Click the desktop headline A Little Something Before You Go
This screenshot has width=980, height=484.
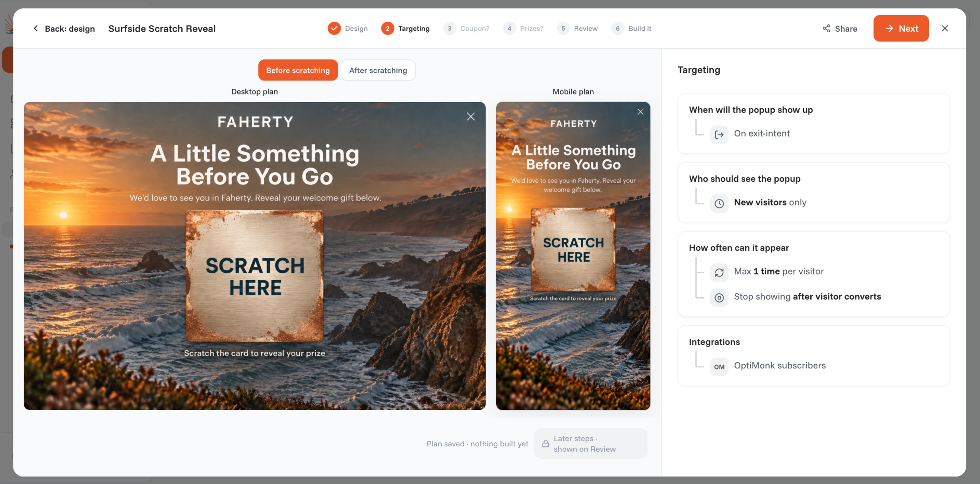click(254, 165)
